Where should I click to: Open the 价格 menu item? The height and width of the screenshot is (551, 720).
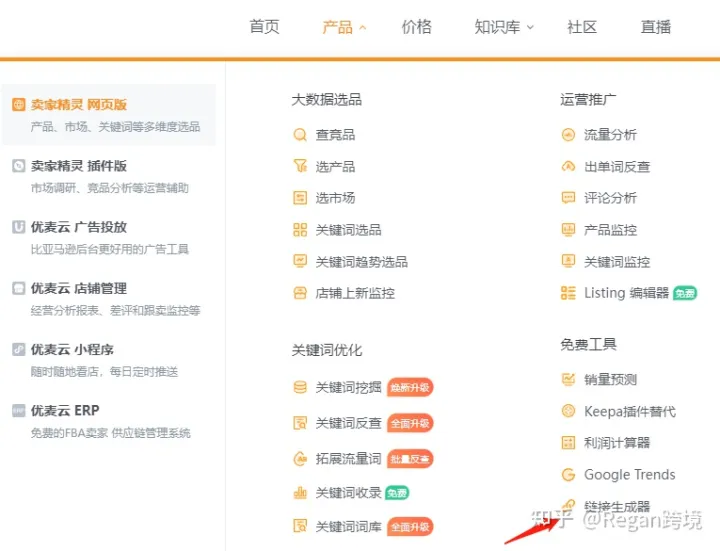click(x=416, y=27)
